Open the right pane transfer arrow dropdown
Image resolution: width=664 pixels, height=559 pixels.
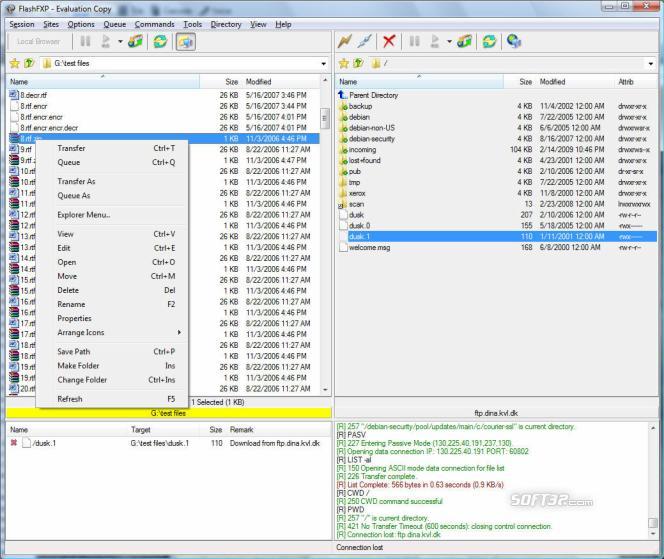[449, 42]
